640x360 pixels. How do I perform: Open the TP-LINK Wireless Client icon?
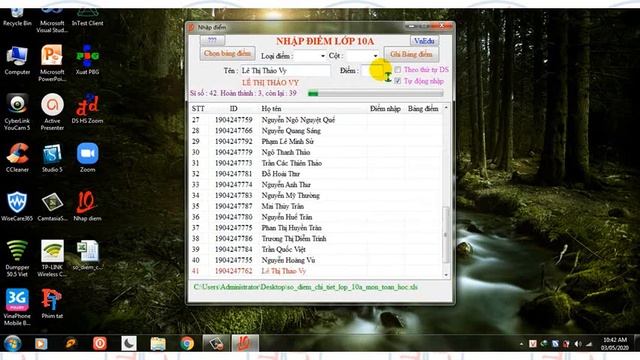click(x=52, y=258)
